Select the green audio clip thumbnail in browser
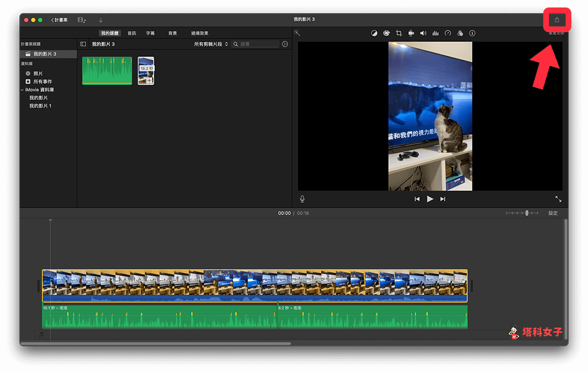588x372 pixels. [107, 71]
